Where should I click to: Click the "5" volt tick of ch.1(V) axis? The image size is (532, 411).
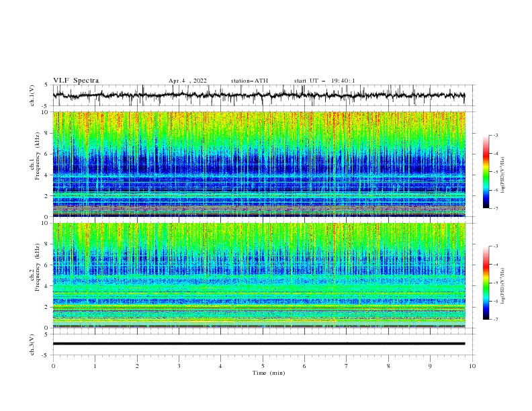coord(46,85)
